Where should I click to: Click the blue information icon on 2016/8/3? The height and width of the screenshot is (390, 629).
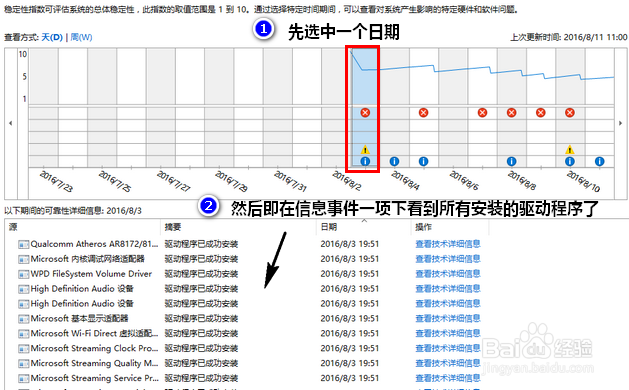click(365, 161)
